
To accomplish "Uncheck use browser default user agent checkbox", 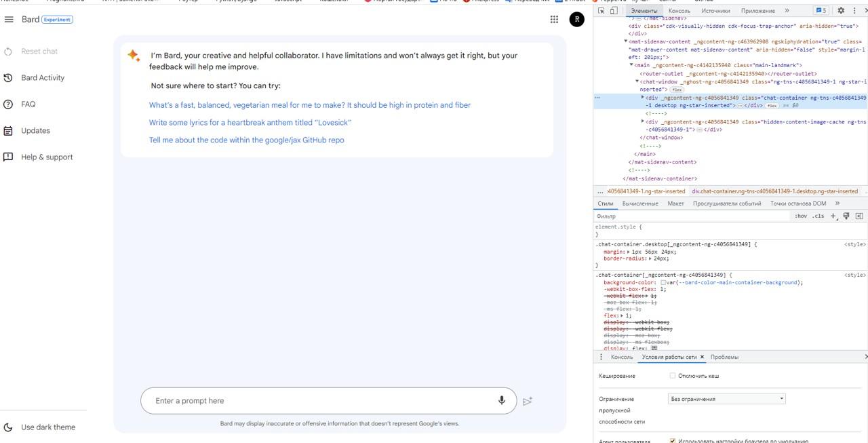I will (673, 441).
